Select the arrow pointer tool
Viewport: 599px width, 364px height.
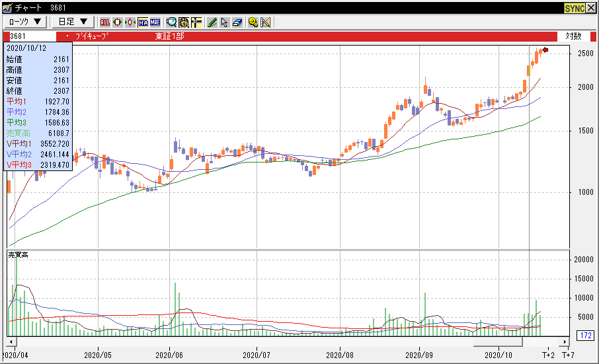[x=225, y=22]
